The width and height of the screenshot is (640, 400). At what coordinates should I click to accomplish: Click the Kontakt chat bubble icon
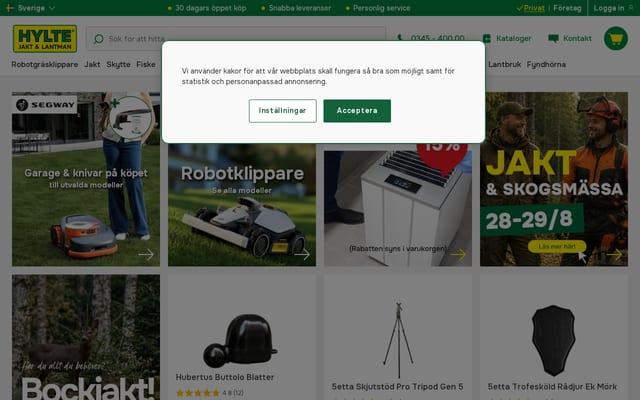click(553, 38)
